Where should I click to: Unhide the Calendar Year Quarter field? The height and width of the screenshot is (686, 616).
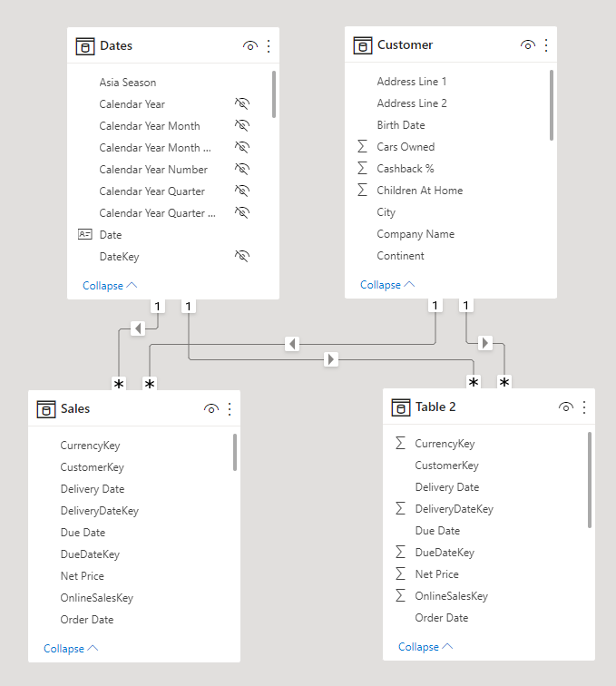[x=242, y=191]
